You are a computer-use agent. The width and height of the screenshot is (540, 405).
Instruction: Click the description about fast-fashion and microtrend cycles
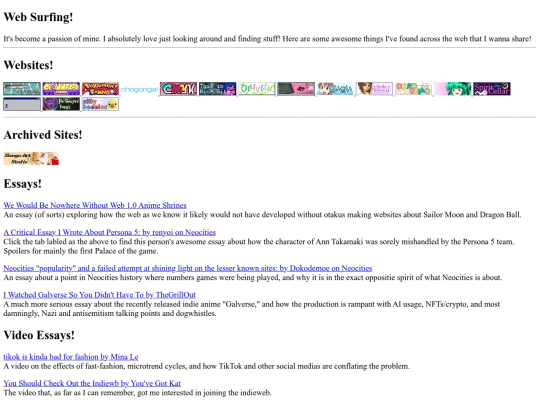207,366
